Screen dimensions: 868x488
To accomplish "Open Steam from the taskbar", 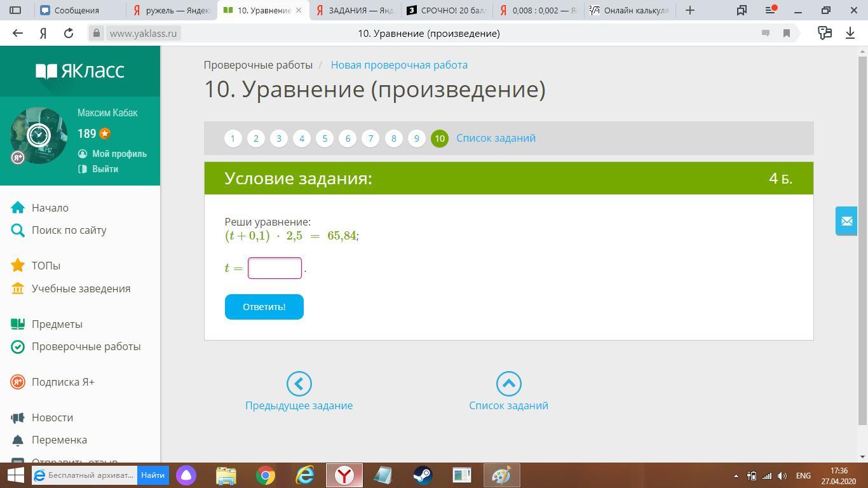I will [423, 475].
